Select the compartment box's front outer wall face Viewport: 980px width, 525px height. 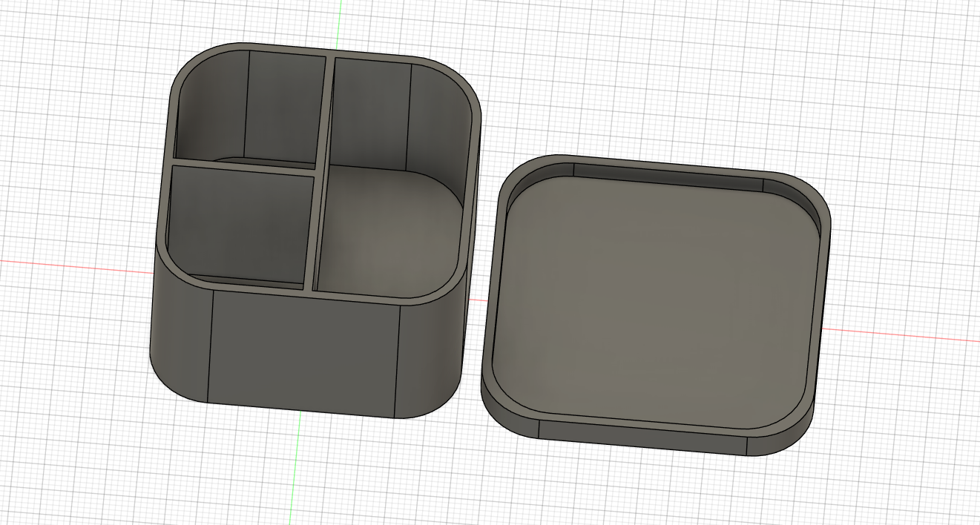pyautogui.click(x=304, y=352)
